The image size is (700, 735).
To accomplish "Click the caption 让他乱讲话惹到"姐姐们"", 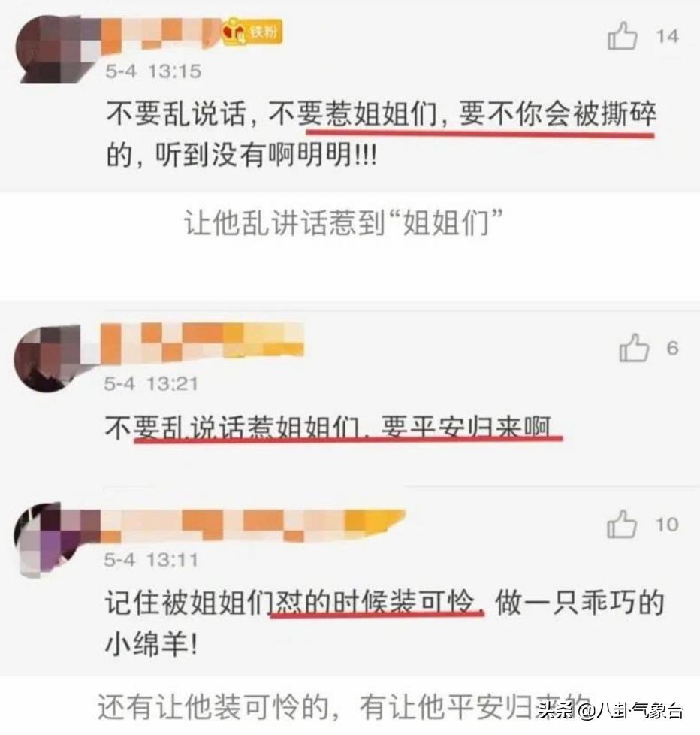I will pos(344,223).
